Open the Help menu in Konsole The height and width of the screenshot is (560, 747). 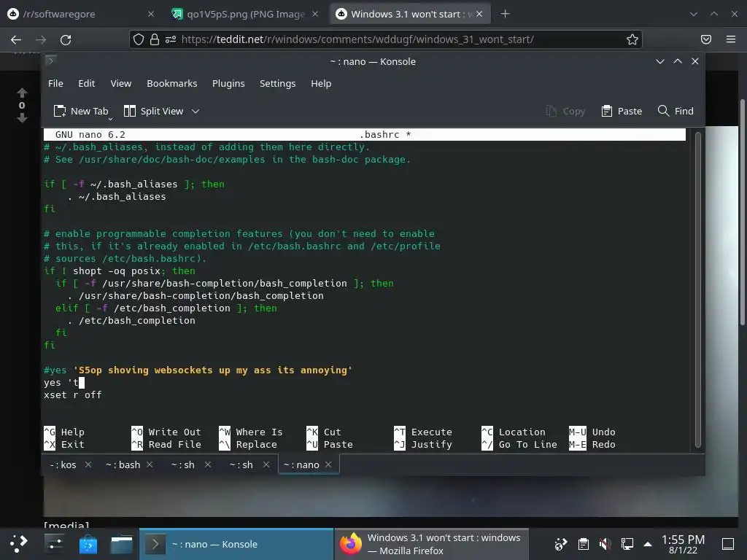click(321, 83)
